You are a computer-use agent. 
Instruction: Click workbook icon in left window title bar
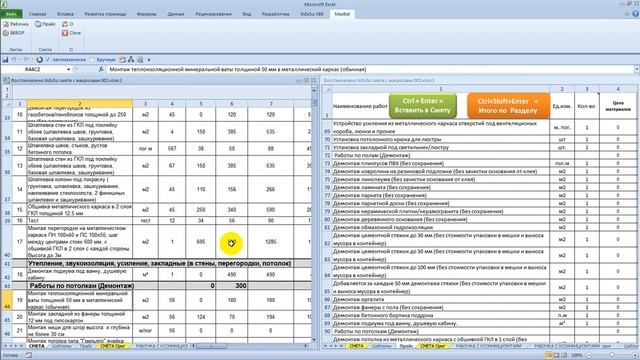pos(6,80)
